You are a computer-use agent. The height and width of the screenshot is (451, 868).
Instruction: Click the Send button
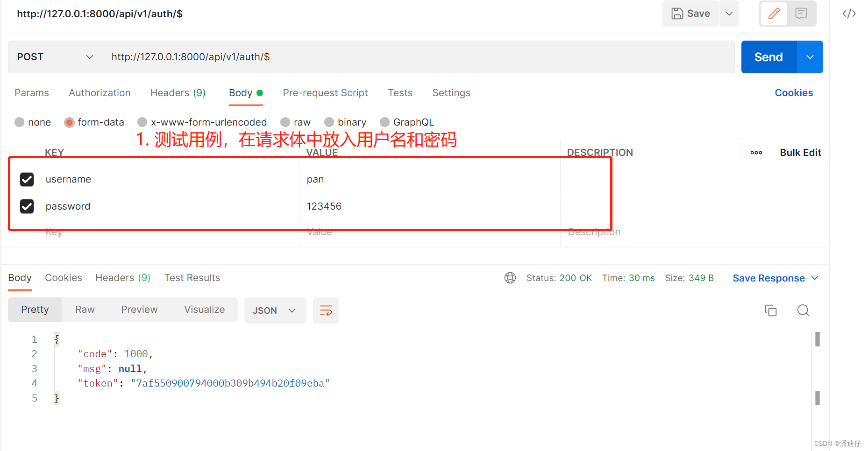pyautogui.click(x=768, y=56)
